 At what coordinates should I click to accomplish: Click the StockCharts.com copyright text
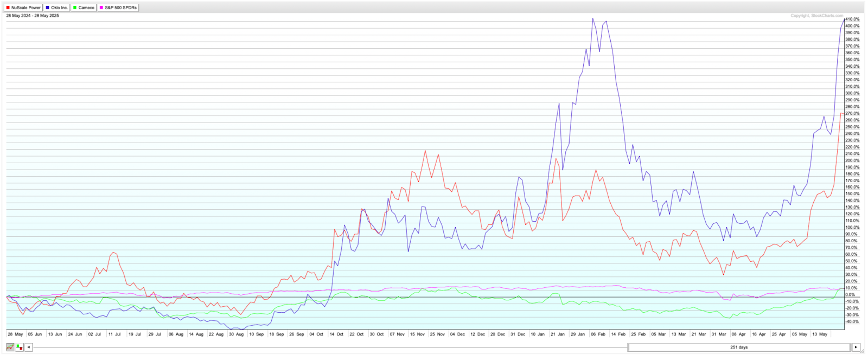(816, 16)
